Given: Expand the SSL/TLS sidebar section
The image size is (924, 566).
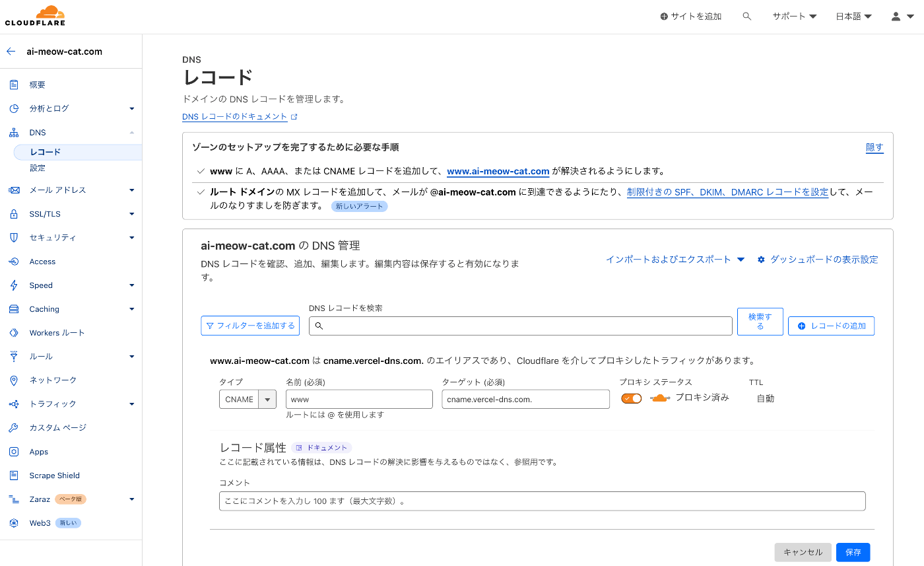Looking at the screenshot, I should tap(132, 214).
